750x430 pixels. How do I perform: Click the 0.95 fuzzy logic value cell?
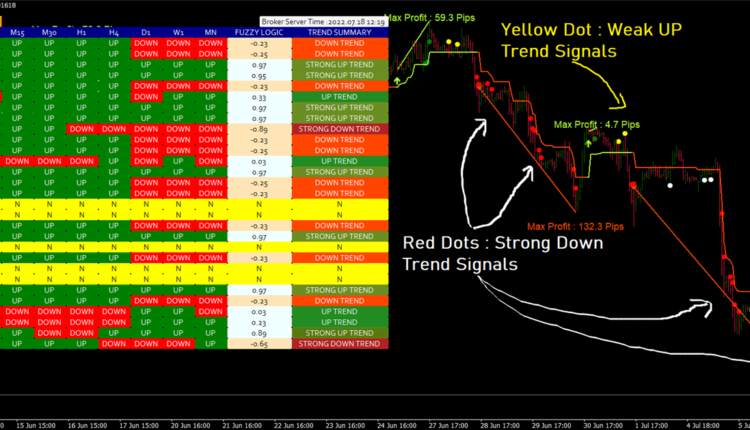point(259,76)
